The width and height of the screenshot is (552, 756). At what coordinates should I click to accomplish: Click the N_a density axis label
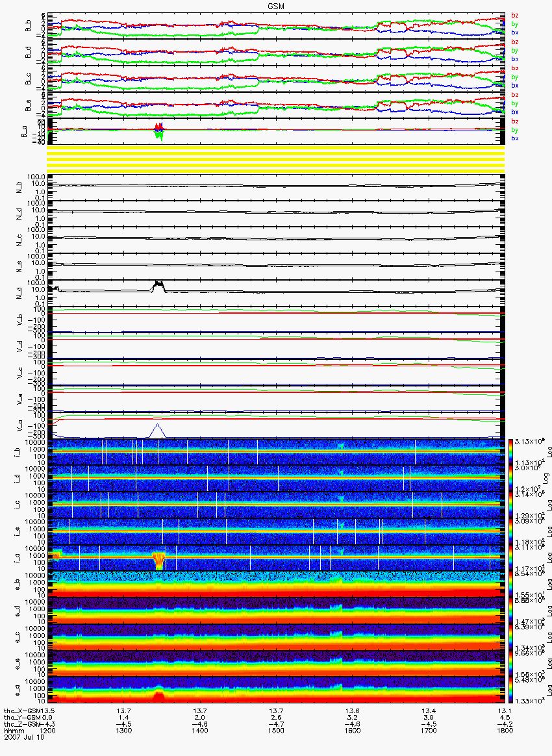tap(19, 294)
